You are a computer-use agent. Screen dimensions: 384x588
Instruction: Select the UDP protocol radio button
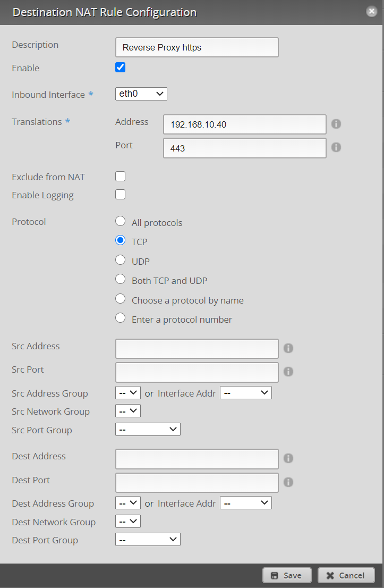(121, 261)
